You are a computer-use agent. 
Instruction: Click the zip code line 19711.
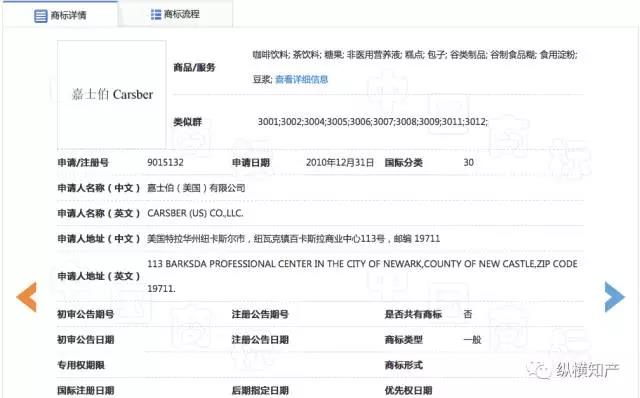(x=161, y=289)
